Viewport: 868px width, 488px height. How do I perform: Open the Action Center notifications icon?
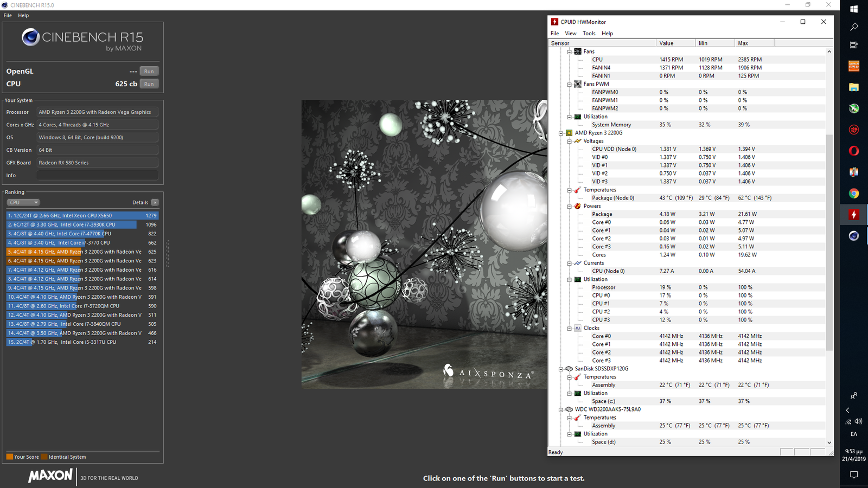point(854,475)
